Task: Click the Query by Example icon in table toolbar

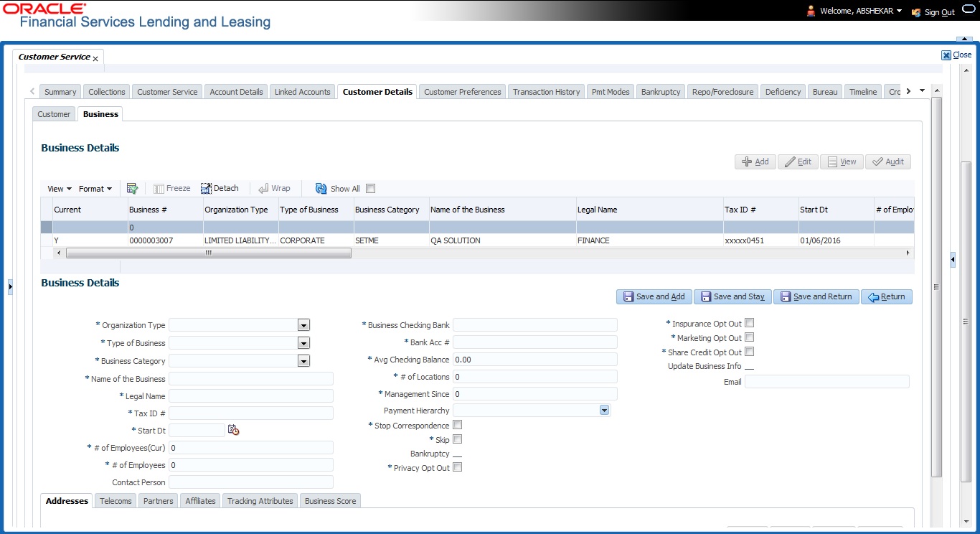Action: [x=132, y=189]
